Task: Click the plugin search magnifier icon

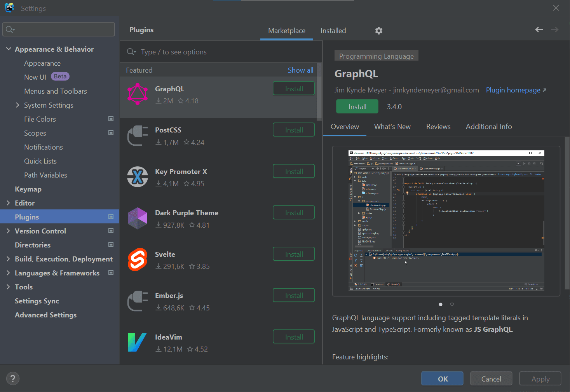Action: [131, 52]
